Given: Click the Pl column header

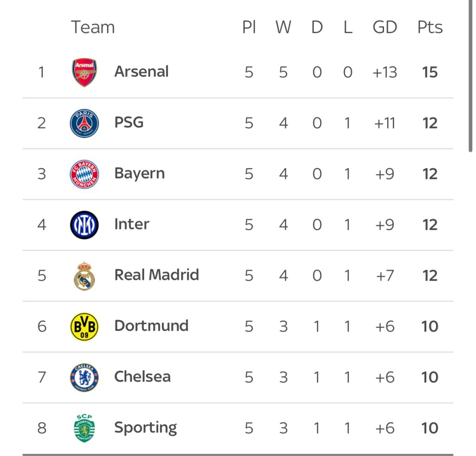Looking at the screenshot, I should (x=249, y=27).
